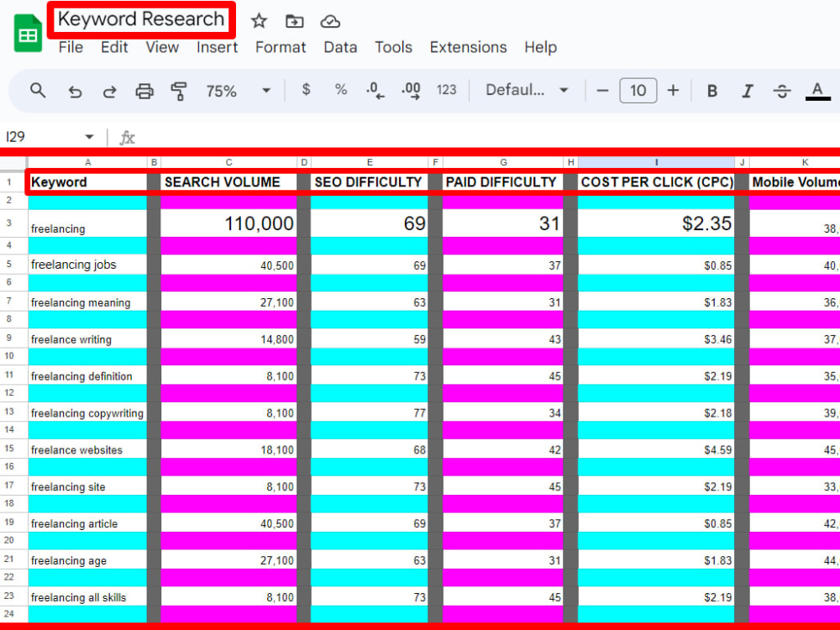840x630 pixels.
Task: Open the File menu
Action: point(71,47)
